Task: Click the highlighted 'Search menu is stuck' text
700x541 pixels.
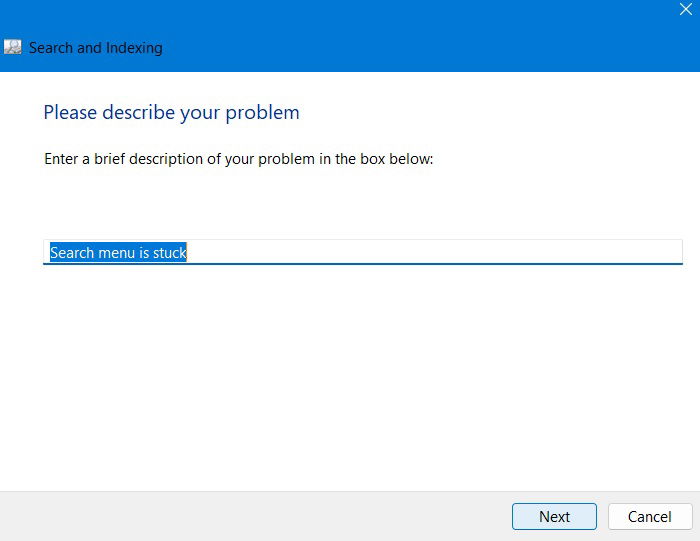Action: (118, 253)
